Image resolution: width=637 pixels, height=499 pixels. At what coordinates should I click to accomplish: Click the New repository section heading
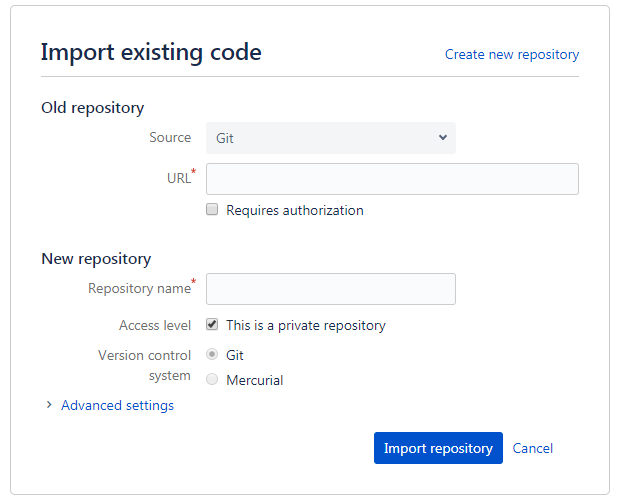(x=96, y=259)
